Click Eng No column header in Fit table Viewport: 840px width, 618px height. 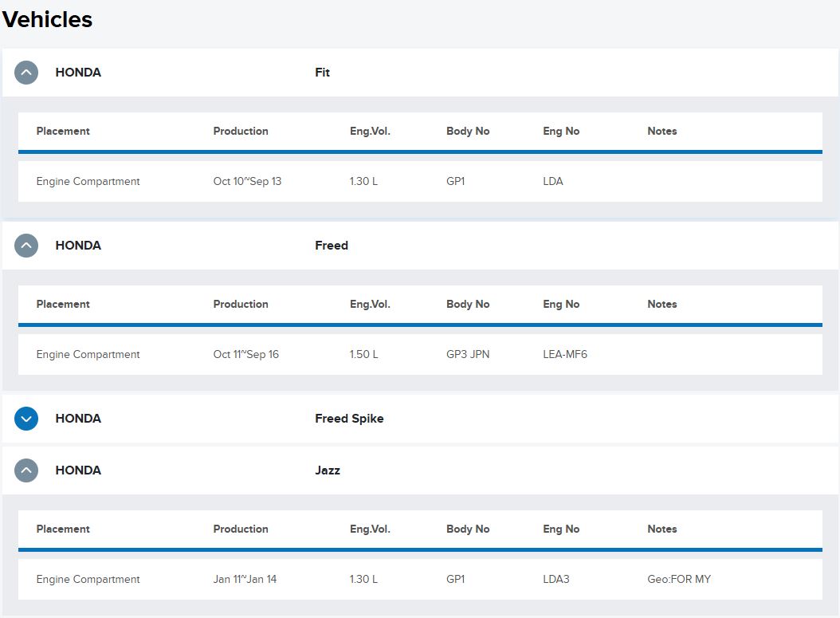(x=561, y=132)
